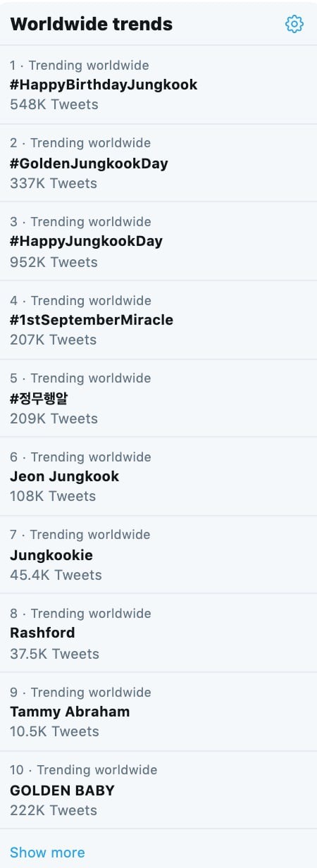
Task: Open the GOLDEN BABY trend
Action: tap(158, 790)
